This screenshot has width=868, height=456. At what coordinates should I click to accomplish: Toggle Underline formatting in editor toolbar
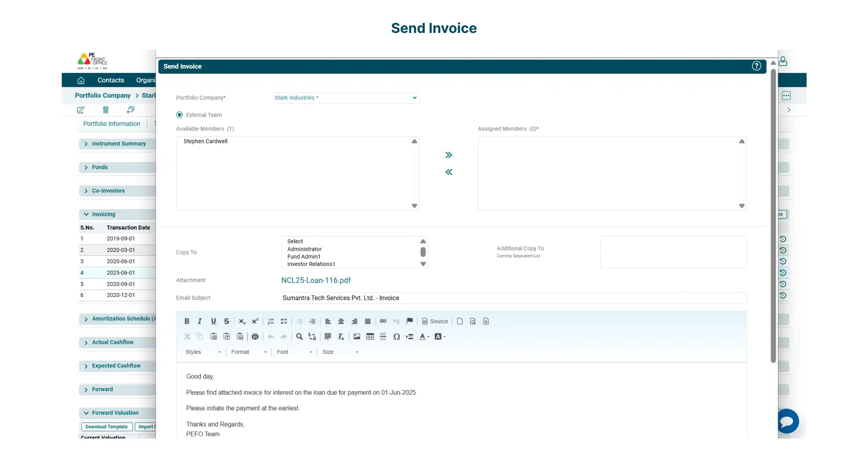[213, 321]
